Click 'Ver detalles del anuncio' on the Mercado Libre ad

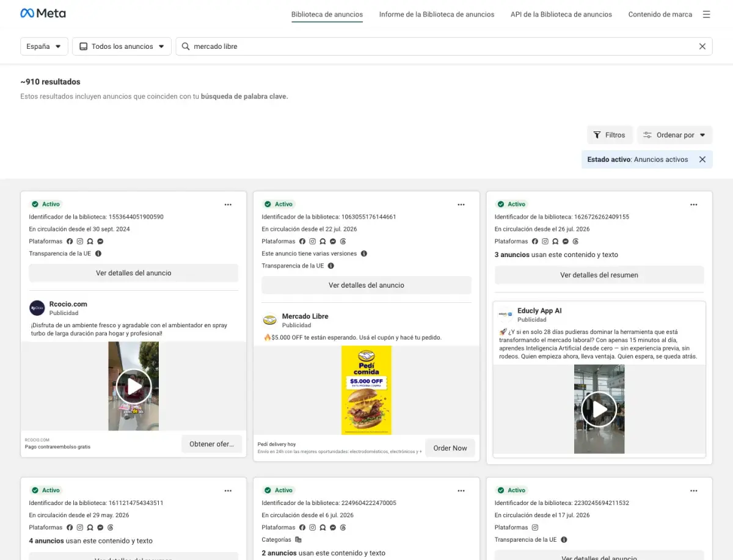[x=366, y=285]
